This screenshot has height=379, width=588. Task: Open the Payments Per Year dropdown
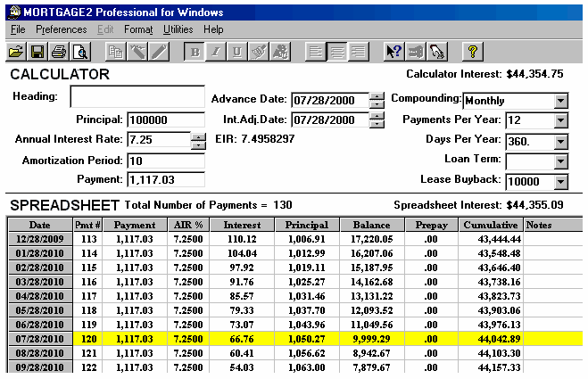point(560,120)
